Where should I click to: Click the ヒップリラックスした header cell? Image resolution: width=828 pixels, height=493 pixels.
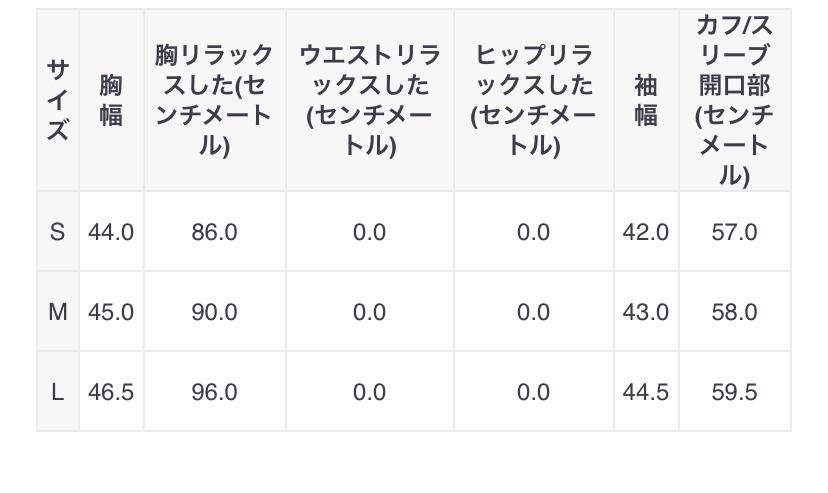coord(533,100)
